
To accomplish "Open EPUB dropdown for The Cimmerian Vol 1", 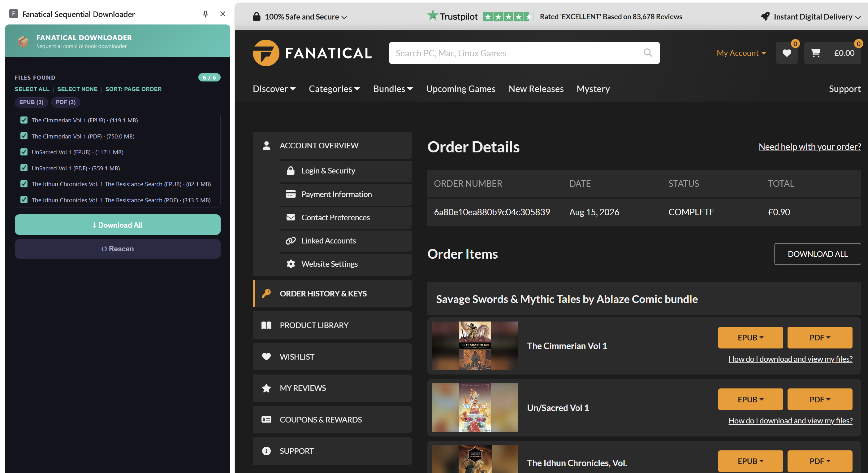I will click(750, 338).
